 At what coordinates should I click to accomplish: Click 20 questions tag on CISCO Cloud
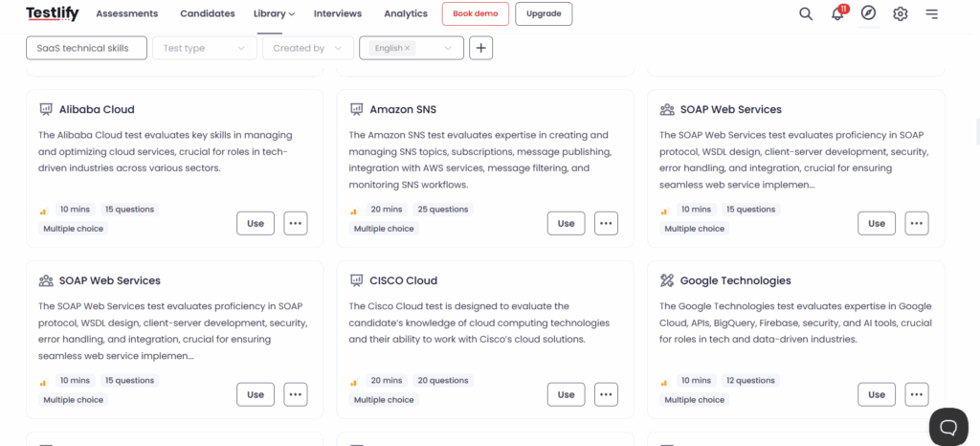pos(443,380)
